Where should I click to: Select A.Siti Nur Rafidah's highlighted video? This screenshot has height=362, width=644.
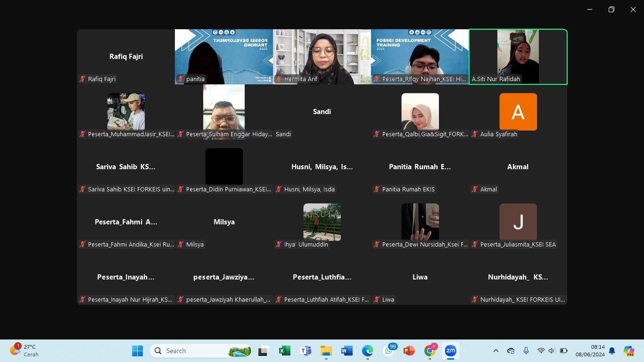click(518, 57)
